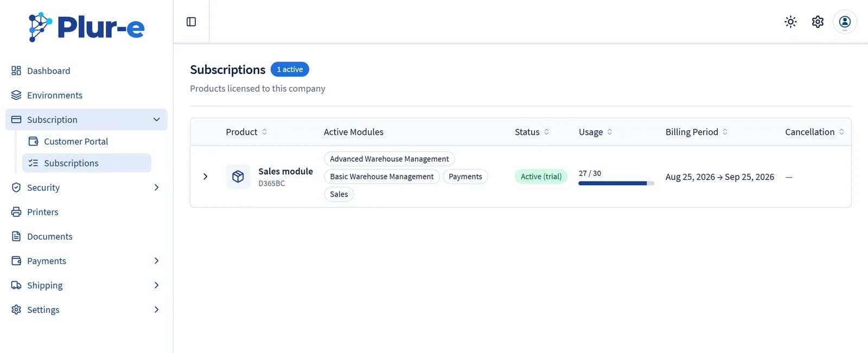Click the Printers printer icon
The height and width of the screenshot is (353, 868).
click(16, 212)
